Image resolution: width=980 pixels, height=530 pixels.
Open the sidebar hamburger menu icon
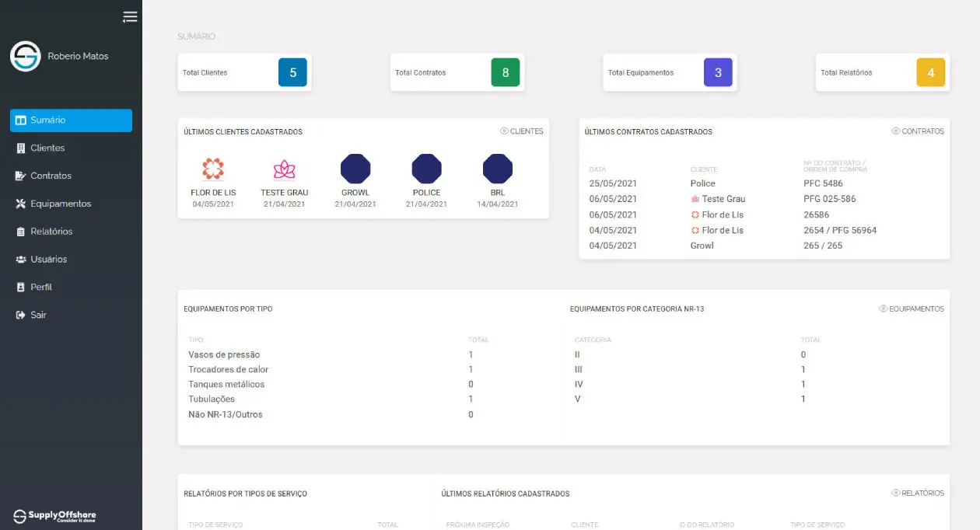click(x=129, y=16)
